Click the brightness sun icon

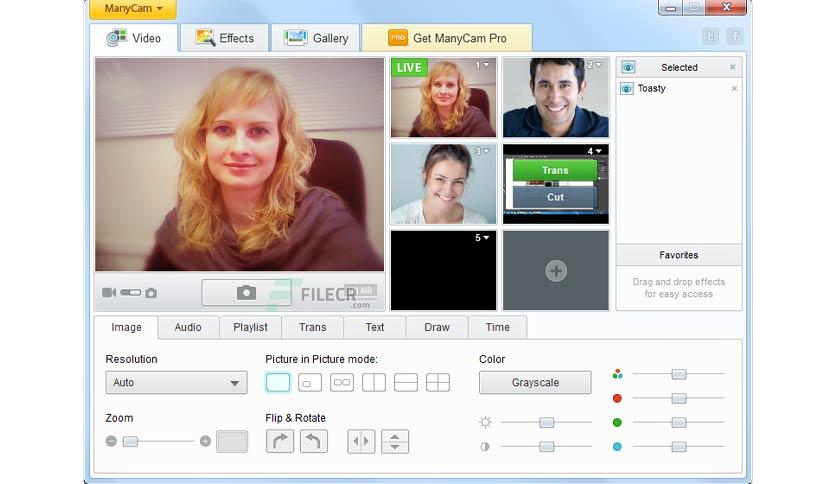click(x=485, y=423)
